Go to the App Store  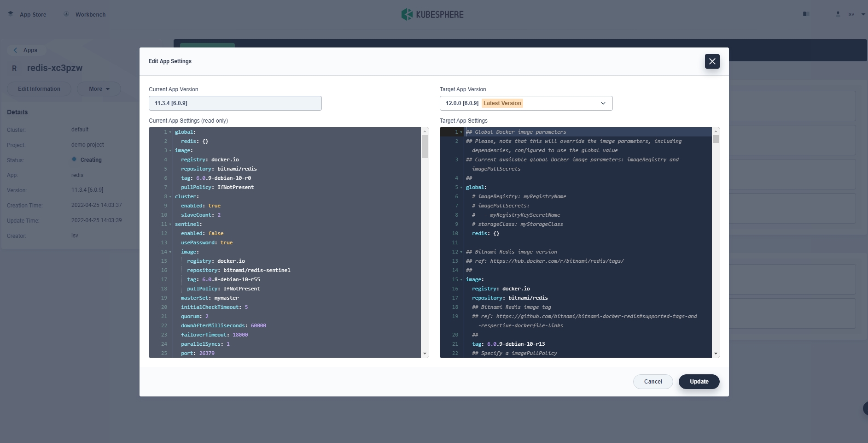pos(33,15)
